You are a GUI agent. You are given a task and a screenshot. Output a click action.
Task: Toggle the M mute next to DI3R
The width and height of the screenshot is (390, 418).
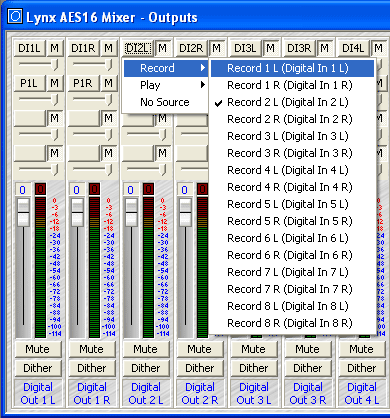tap(324, 48)
